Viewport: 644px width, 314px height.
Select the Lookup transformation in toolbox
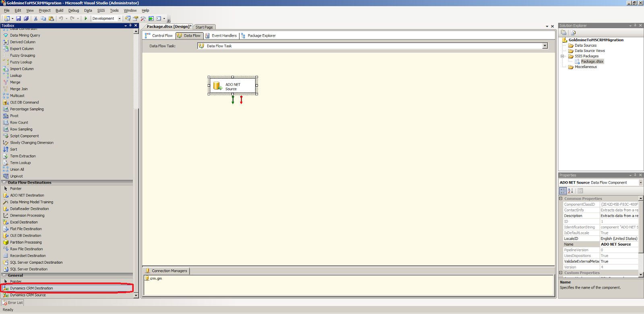click(x=16, y=76)
